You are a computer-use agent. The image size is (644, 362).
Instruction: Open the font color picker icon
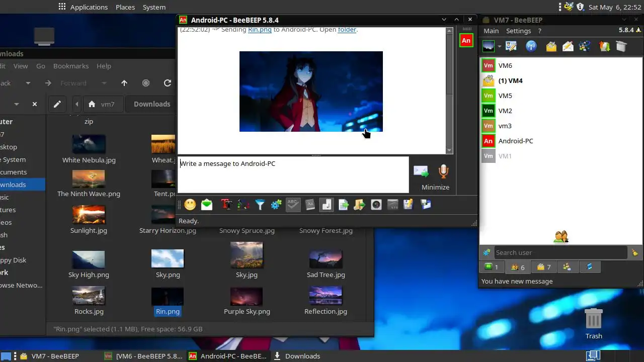coord(244,205)
